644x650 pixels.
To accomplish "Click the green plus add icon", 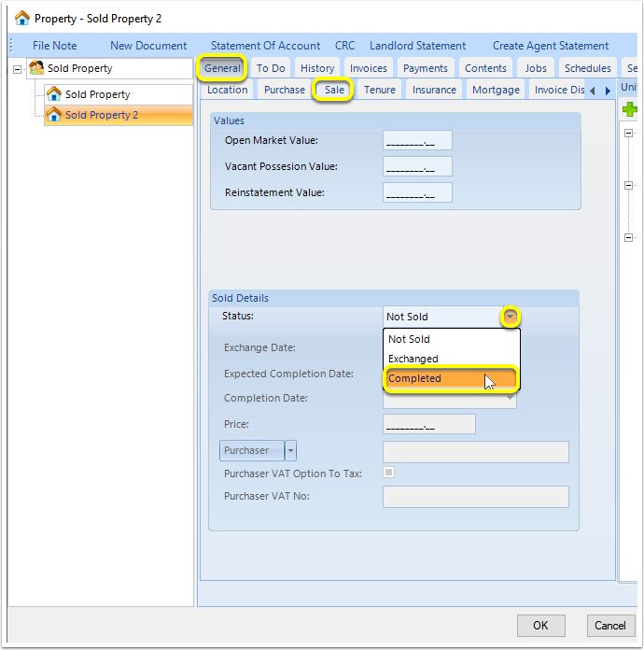I will click(629, 109).
